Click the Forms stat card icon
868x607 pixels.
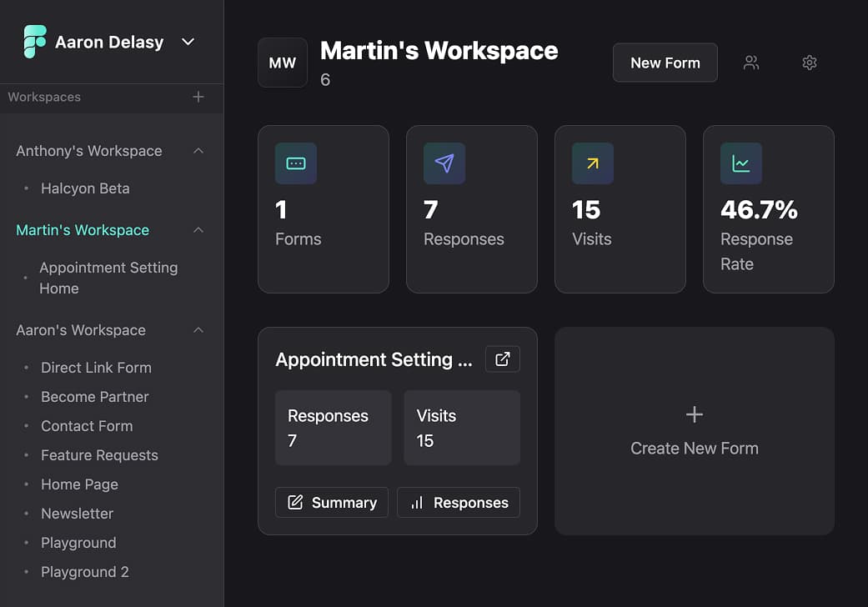(295, 163)
